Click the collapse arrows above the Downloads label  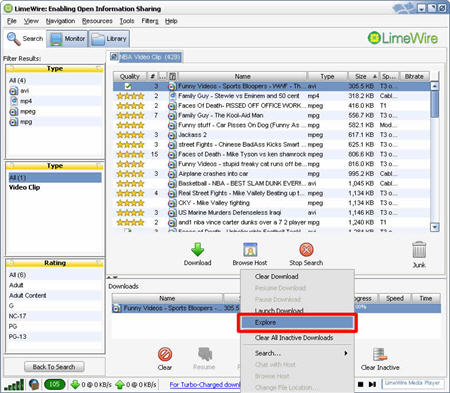click(112, 277)
